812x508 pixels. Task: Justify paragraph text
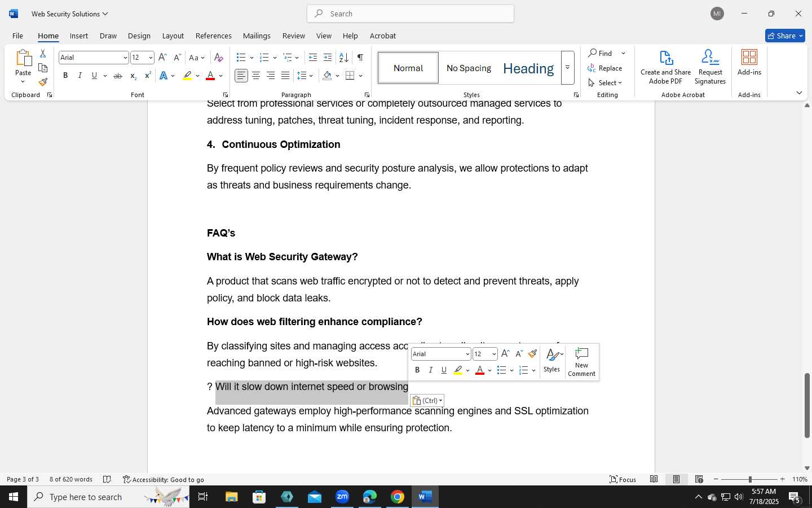pos(285,76)
